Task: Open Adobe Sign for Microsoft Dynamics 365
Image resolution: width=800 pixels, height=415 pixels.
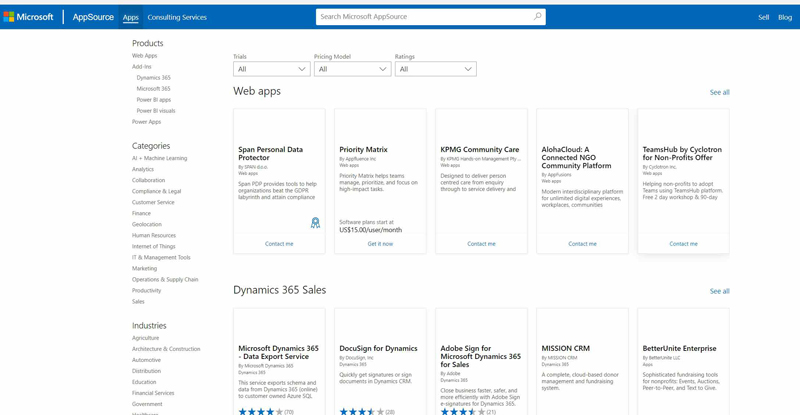Action: 480,356
